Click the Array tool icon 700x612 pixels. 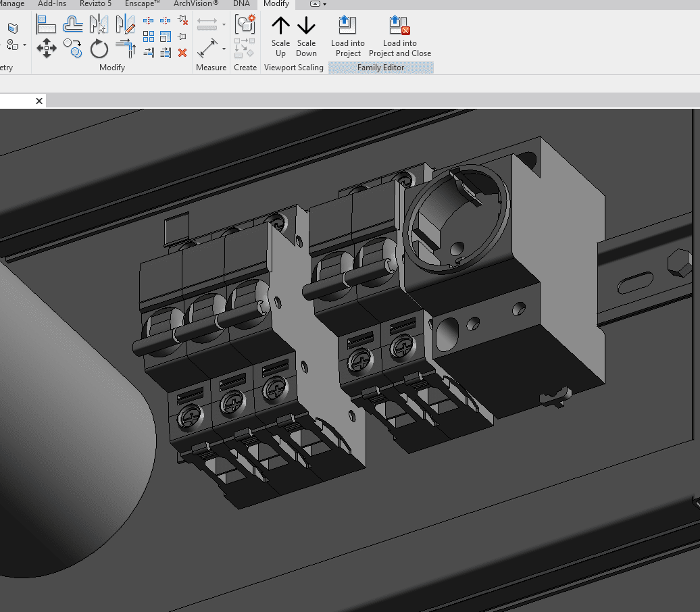point(149,36)
